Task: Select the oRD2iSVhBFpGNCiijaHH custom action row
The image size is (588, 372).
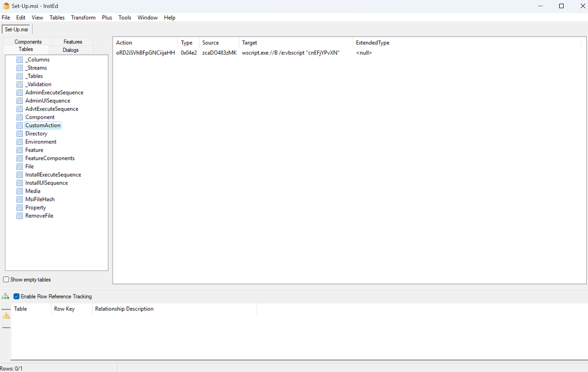Action: click(x=145, y=53)
